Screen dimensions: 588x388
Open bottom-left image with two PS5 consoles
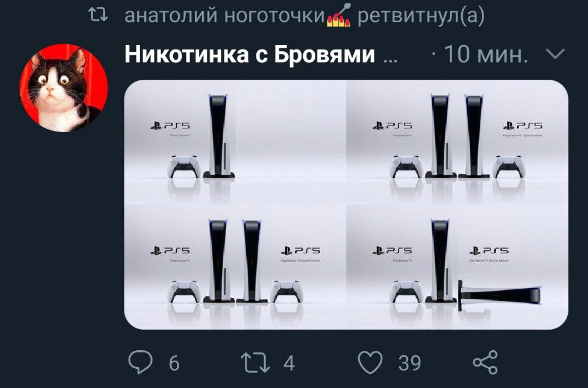[x=235, y=267]
